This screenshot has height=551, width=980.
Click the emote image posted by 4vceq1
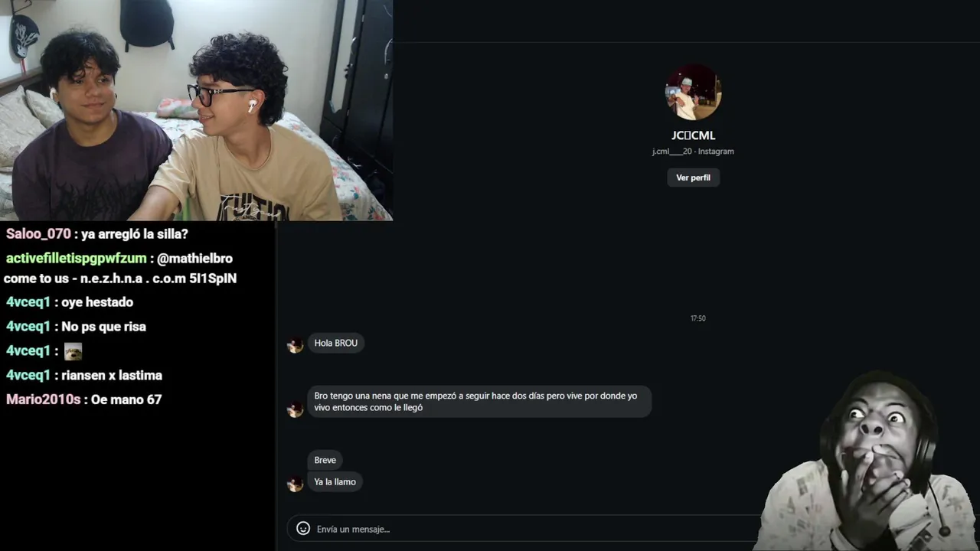click(73, 351)
